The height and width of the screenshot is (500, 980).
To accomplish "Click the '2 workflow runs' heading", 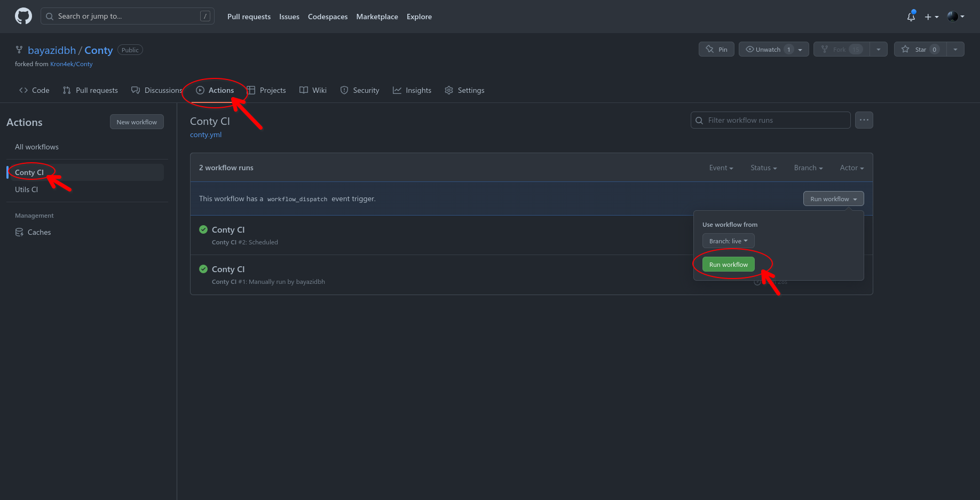I will coord(226,168).
